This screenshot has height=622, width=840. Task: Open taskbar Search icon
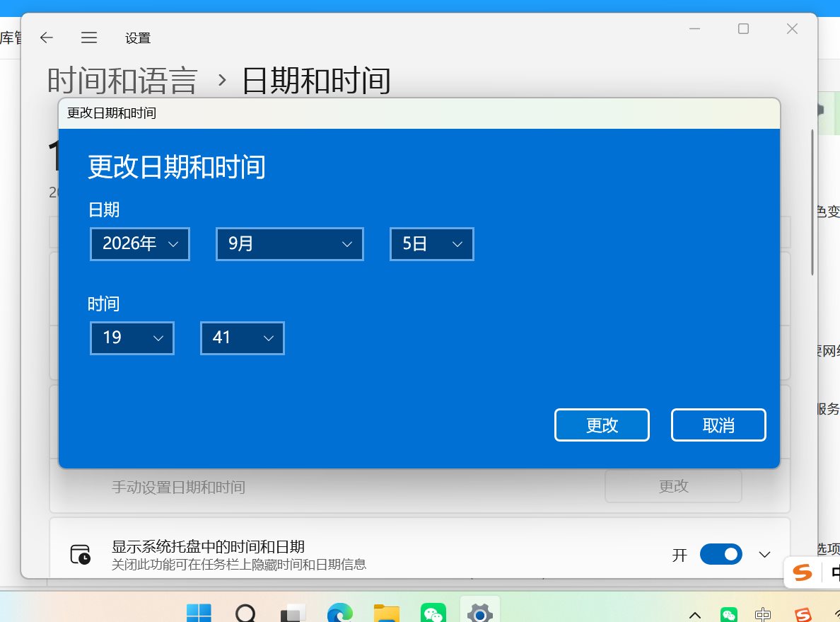pos(245,614)
